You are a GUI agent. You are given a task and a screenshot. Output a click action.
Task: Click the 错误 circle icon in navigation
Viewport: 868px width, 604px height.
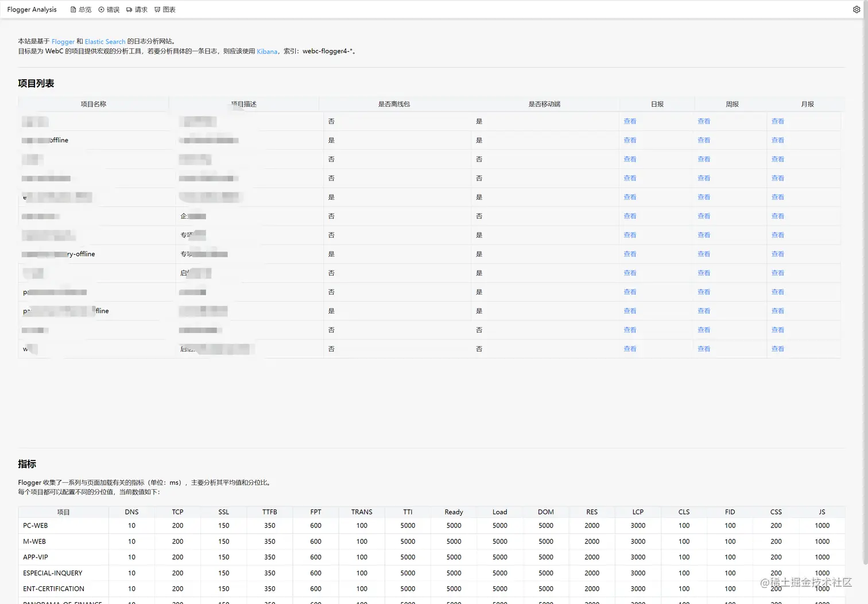click(x=102, y=10)
